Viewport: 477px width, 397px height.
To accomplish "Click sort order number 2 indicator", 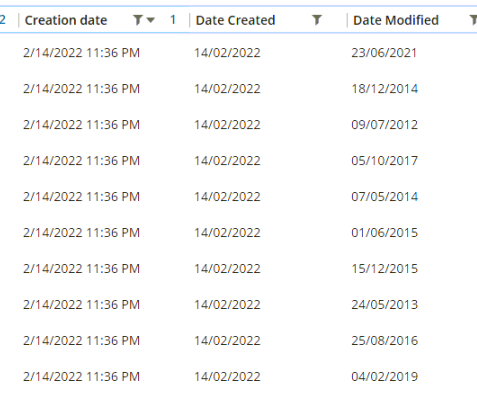I will pos(3,20).
